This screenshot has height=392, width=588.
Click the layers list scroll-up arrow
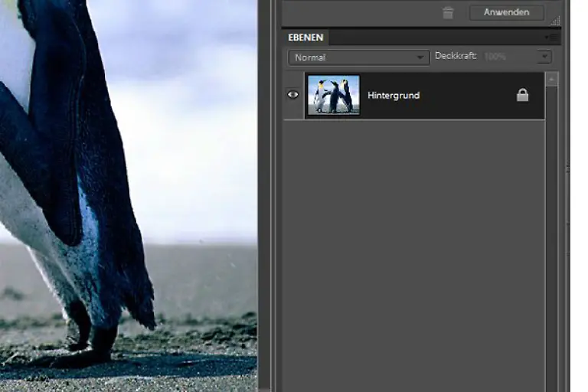coord(551,78)
